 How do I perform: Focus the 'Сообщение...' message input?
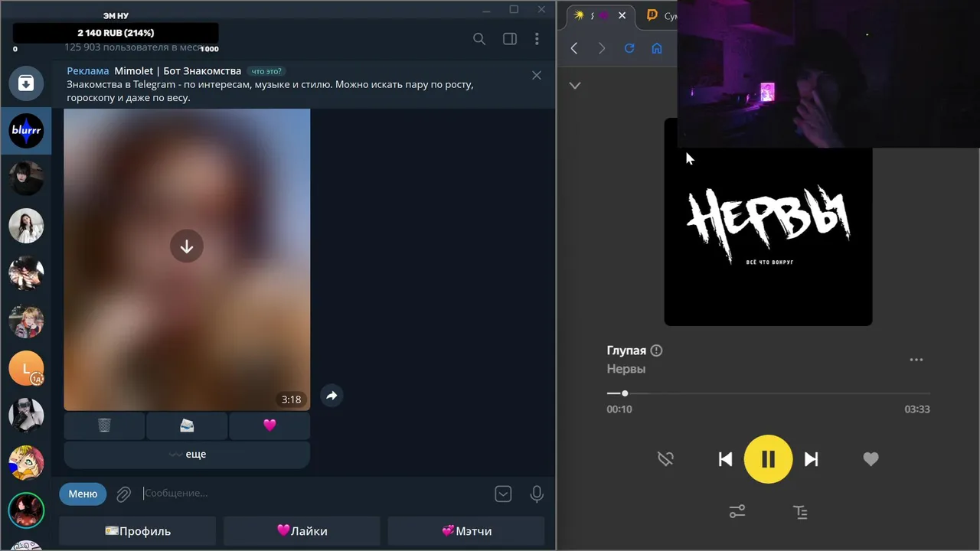point(314,494)
